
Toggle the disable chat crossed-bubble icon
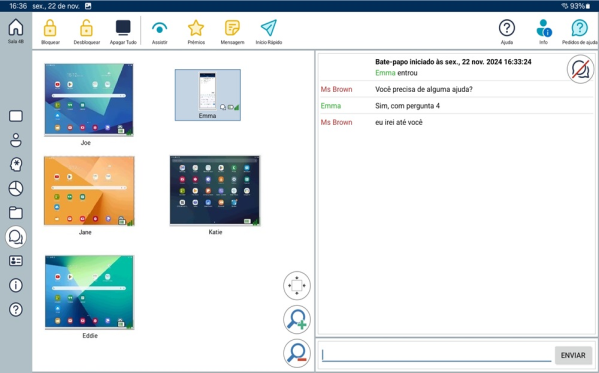click(580, 70)
